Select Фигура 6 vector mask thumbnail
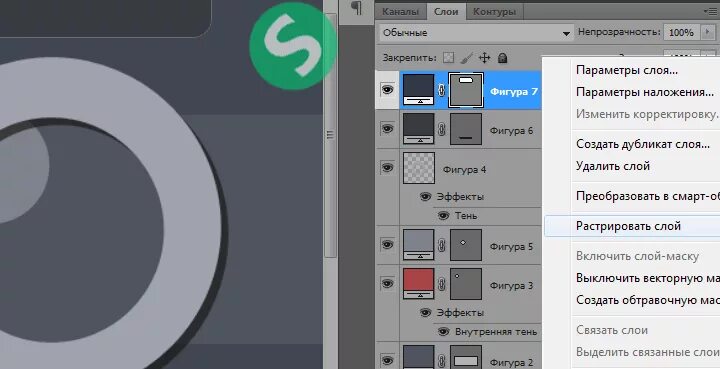The image size is (720, 369). tap(466, 129)
